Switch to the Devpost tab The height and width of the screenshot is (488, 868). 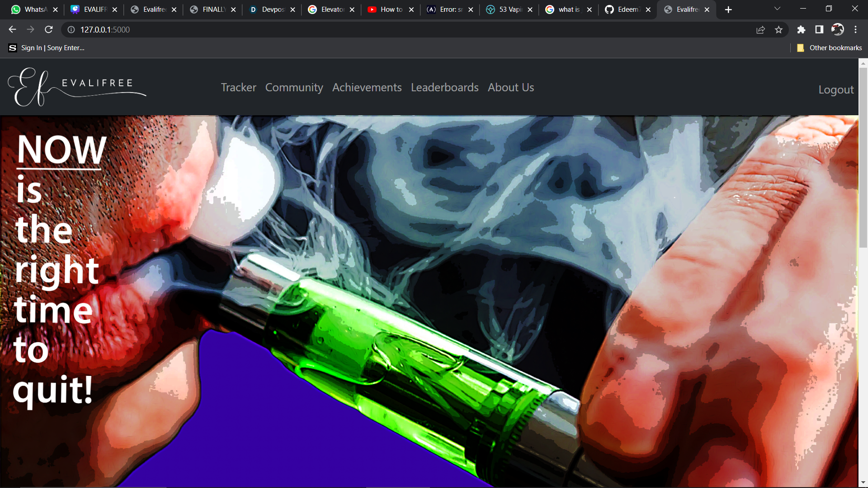tap(268, 9)
